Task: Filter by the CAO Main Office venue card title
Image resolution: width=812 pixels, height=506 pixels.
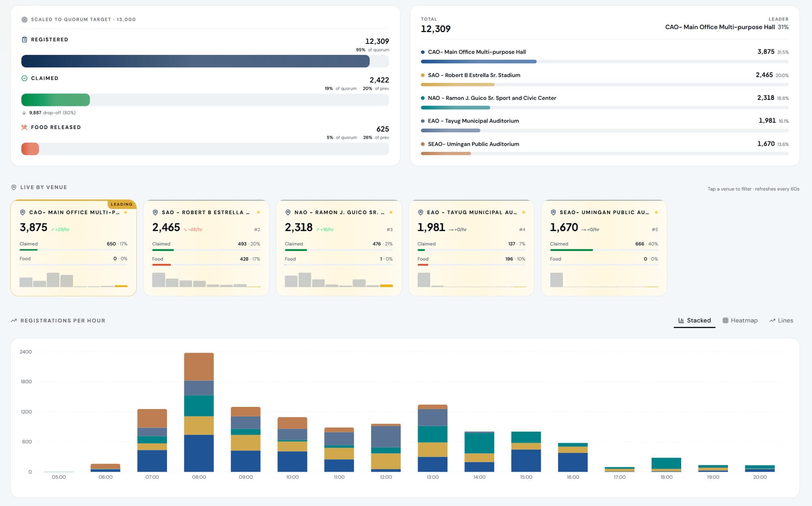Action: [x=74, y=212]
